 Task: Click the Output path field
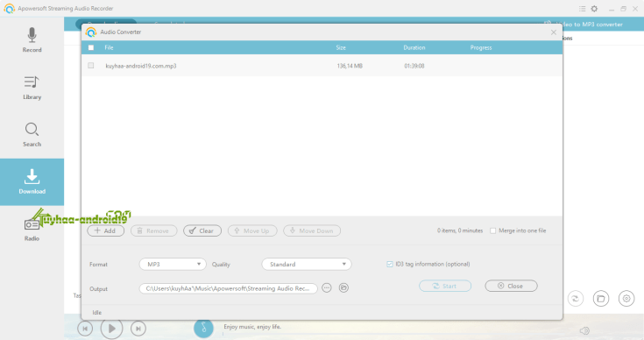228,288
